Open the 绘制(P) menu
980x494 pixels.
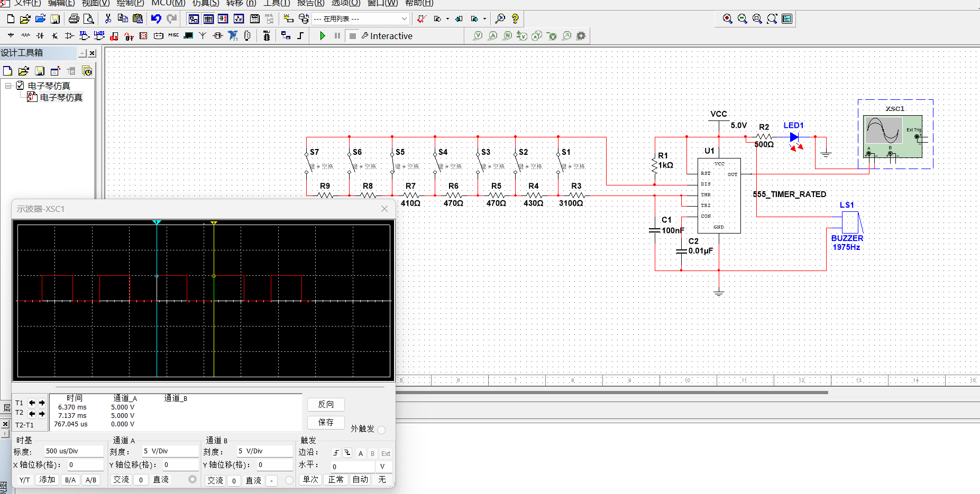coord(130,3)
